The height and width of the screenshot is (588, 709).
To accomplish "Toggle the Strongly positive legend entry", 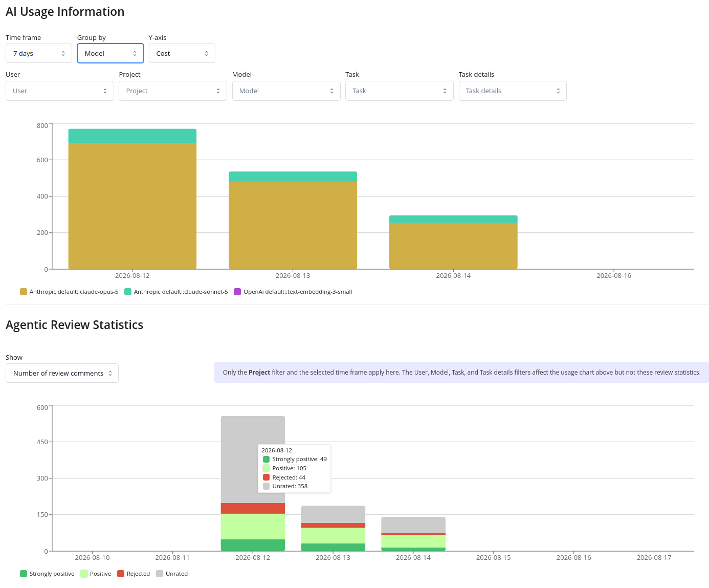I will coord(47,574).
